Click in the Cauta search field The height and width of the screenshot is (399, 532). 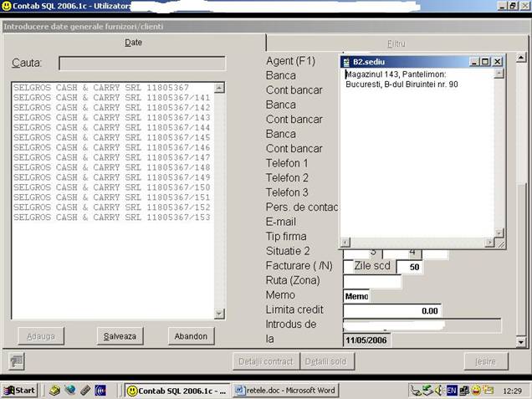(x=141, y=64)
